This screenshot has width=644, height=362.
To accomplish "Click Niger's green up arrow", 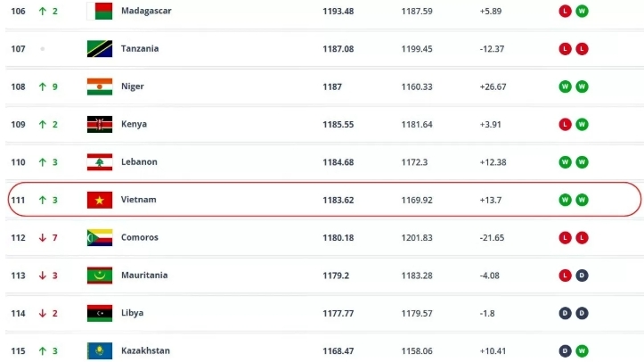I will 42,86.
